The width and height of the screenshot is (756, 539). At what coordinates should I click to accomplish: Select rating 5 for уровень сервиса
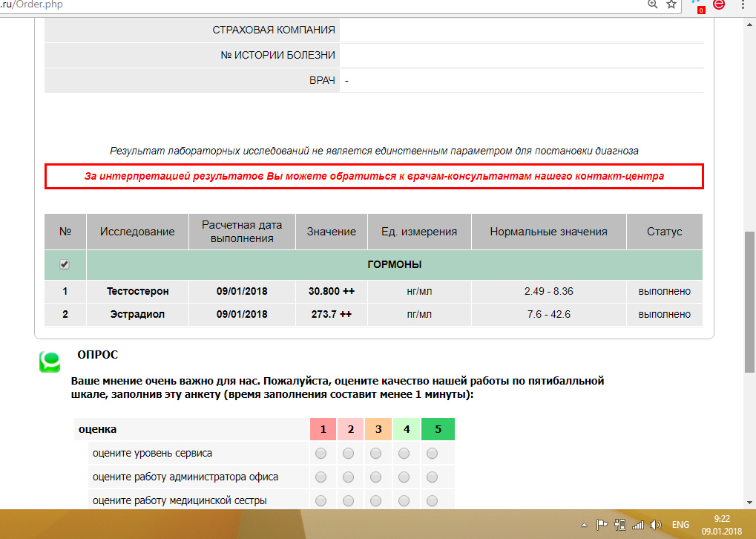pyautogui.click(x=431, y=452)
